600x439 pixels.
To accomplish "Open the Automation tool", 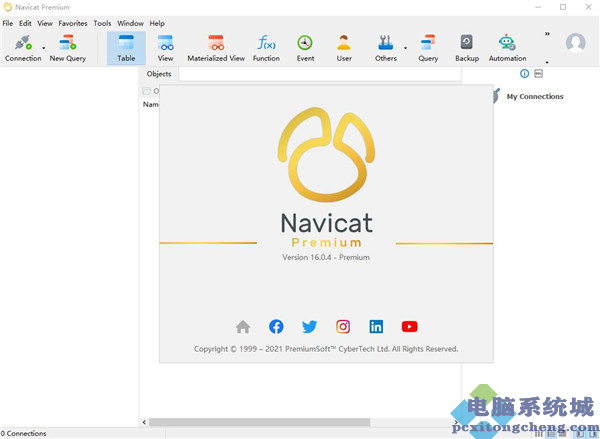I will coord(507,48).
